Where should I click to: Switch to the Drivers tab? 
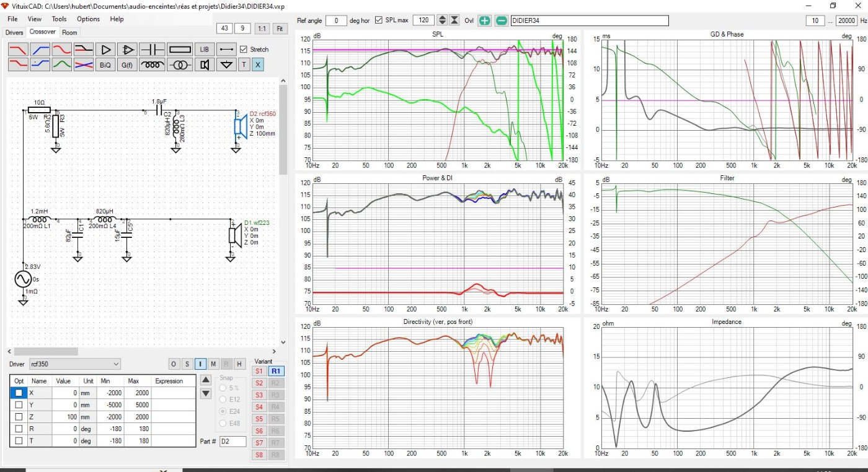click(x=14, y=32)
